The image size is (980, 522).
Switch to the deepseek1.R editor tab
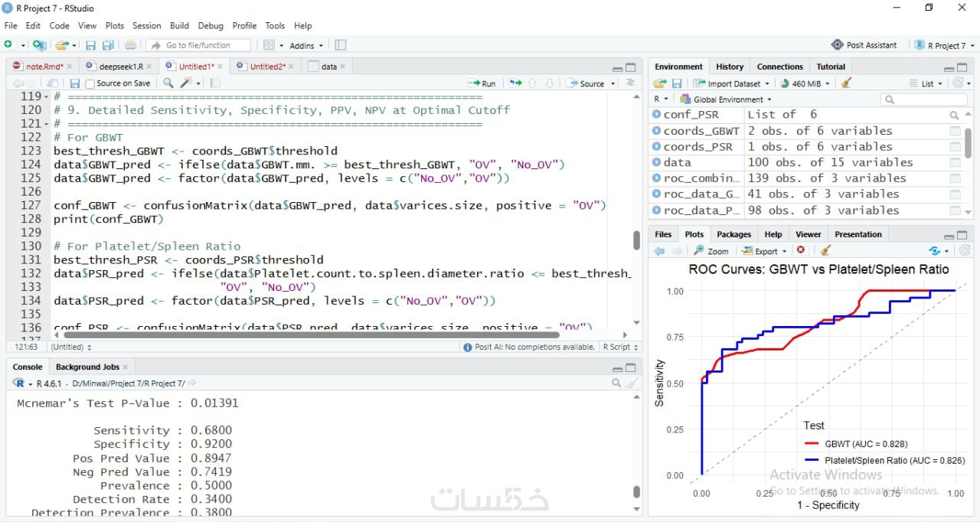coord(121,67)
